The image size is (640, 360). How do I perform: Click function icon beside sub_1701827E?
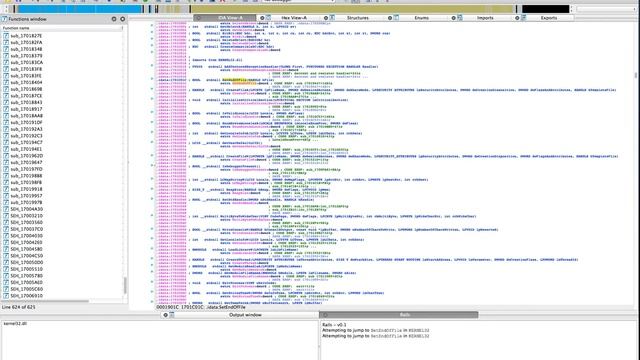tap(6, 36)
